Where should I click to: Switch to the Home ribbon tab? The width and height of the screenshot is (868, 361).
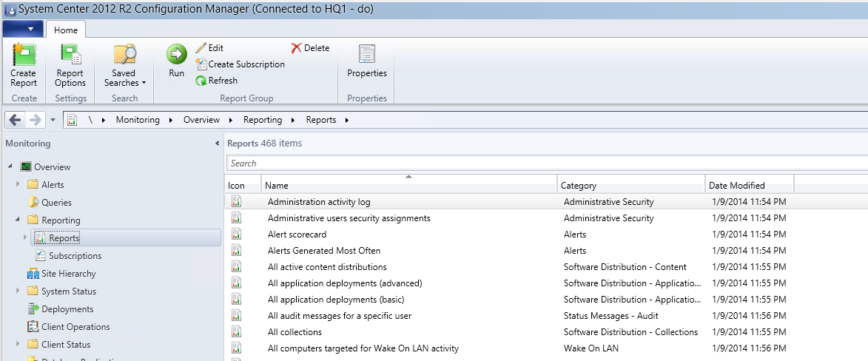click(66, 30)
